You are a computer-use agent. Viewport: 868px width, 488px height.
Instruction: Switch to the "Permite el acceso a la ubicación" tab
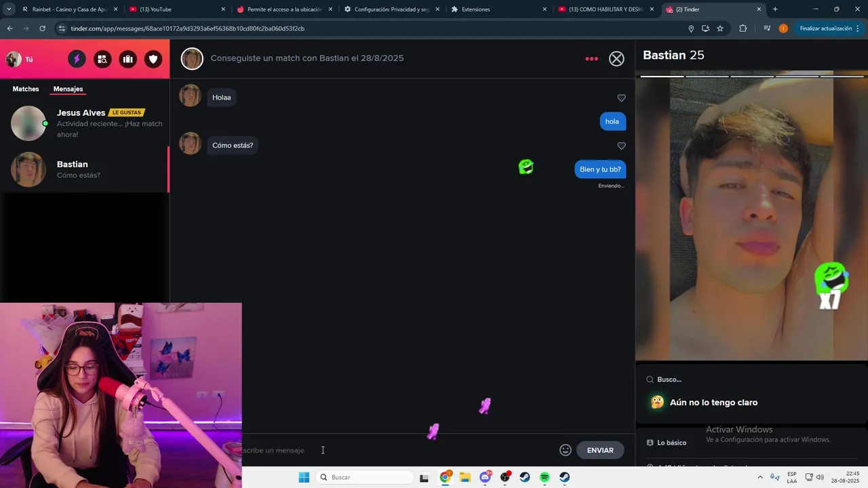[285, 9]
